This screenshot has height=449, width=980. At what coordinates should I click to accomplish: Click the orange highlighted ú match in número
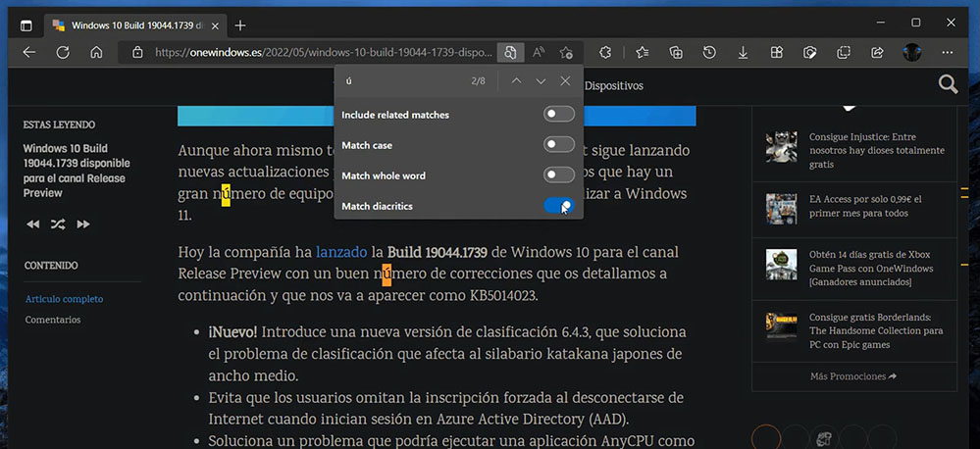(x=387, y=274)
